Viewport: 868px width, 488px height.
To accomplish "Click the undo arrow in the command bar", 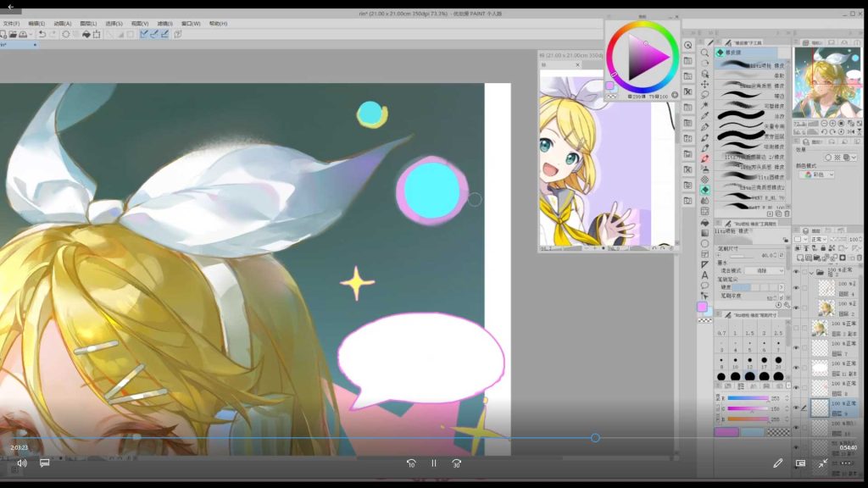I will pyautogui.click(x=42, y=34).
